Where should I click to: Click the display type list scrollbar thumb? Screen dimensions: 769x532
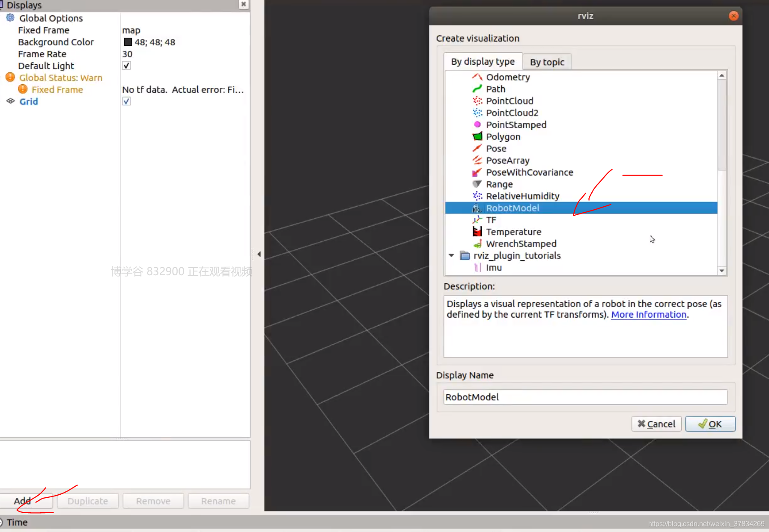pyautogui.click(x=722, y=125)
